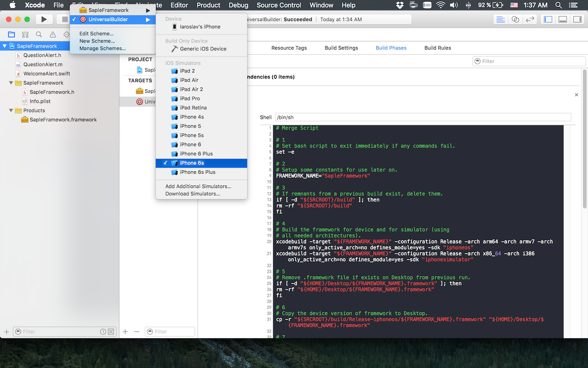This screenshot has width=588, height=368.
Task: Click the build phases Filter field
Action: (529, 61)
